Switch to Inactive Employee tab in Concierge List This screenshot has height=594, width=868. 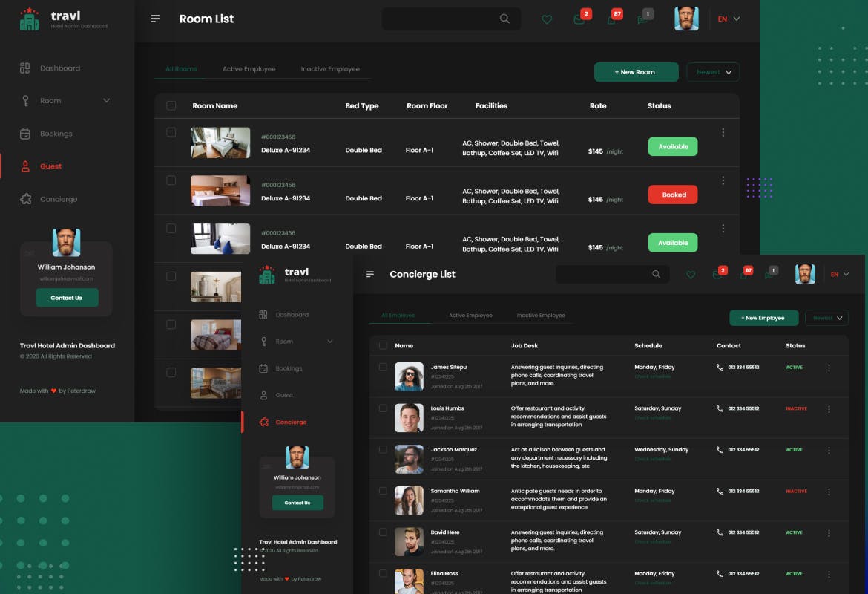pyautogui.click(x=541, y=316)
